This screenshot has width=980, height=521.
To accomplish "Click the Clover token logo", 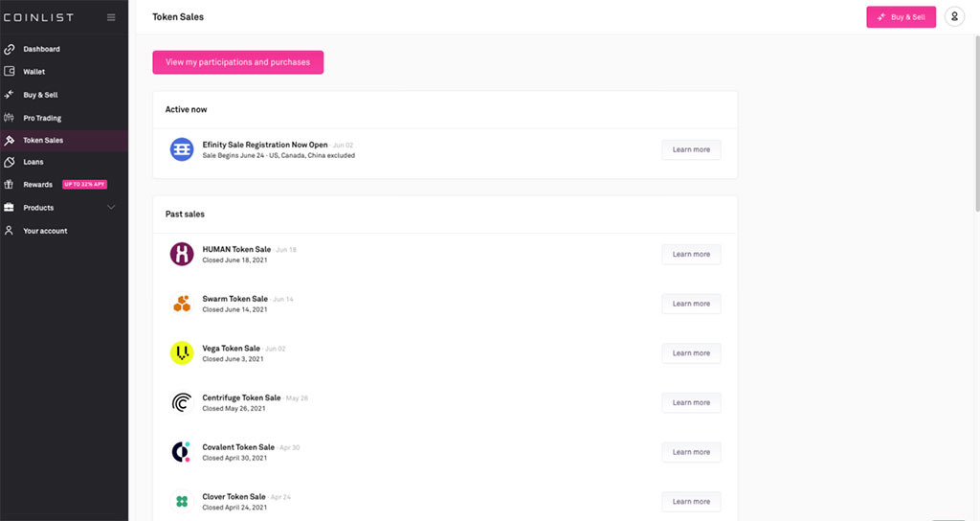I will click(x=182, y=502).
